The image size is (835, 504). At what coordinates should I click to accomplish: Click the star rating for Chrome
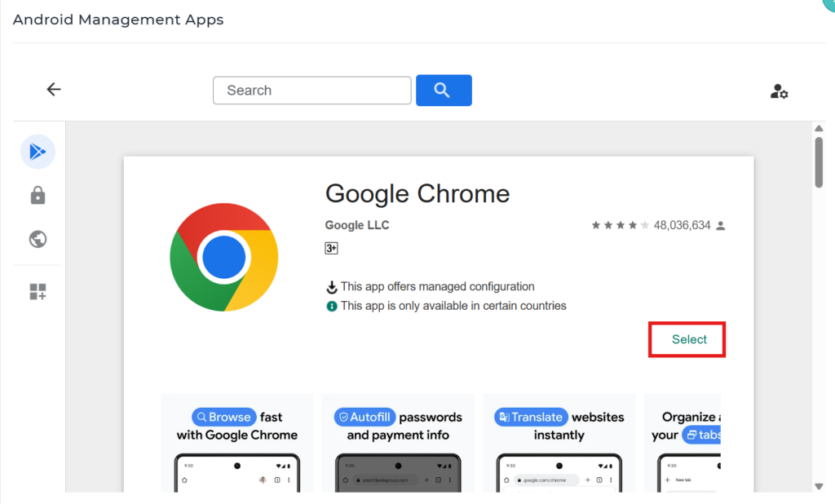click(x=620, y=225)
